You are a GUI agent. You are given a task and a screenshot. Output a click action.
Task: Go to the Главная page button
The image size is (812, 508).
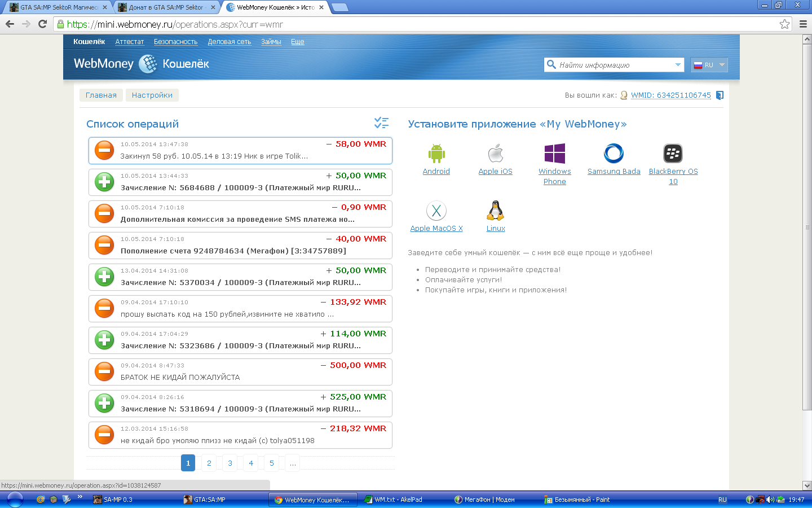point(101,95)
